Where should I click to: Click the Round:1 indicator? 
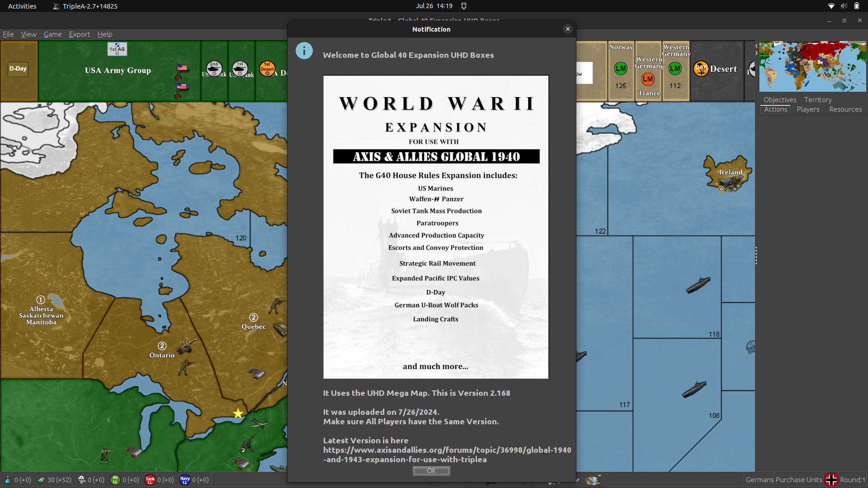(853, 480)
